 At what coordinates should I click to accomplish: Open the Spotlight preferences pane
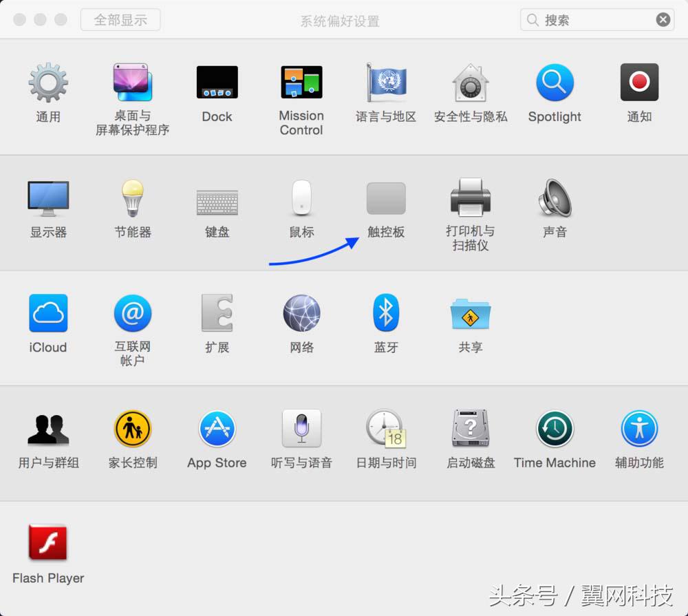coord(555,83)
